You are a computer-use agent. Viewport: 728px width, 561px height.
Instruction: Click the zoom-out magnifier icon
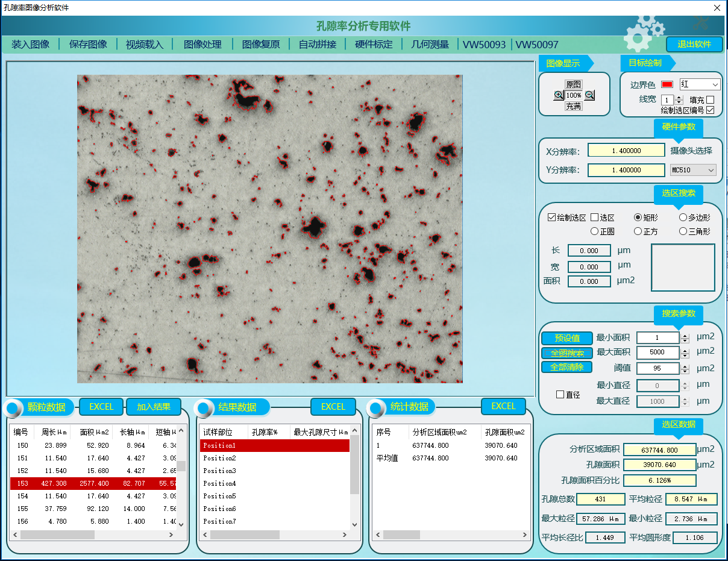589,95
